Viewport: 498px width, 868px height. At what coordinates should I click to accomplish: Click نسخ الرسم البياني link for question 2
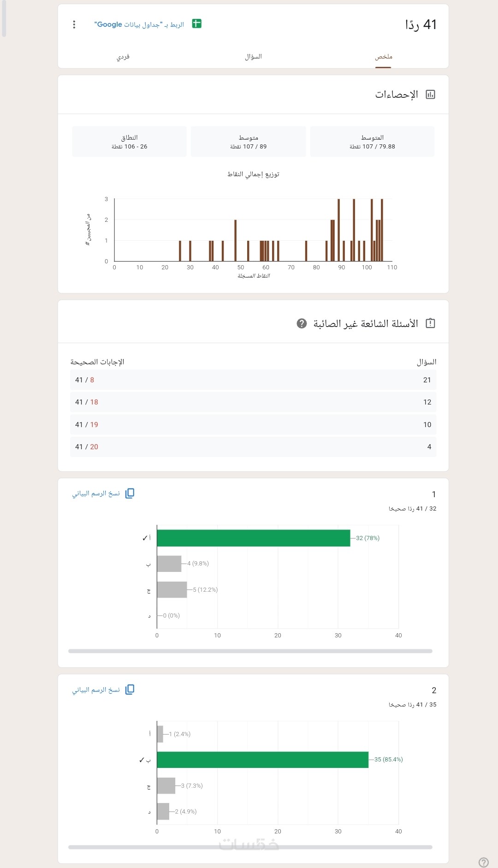pyautogui.click(x=96, y=690)
